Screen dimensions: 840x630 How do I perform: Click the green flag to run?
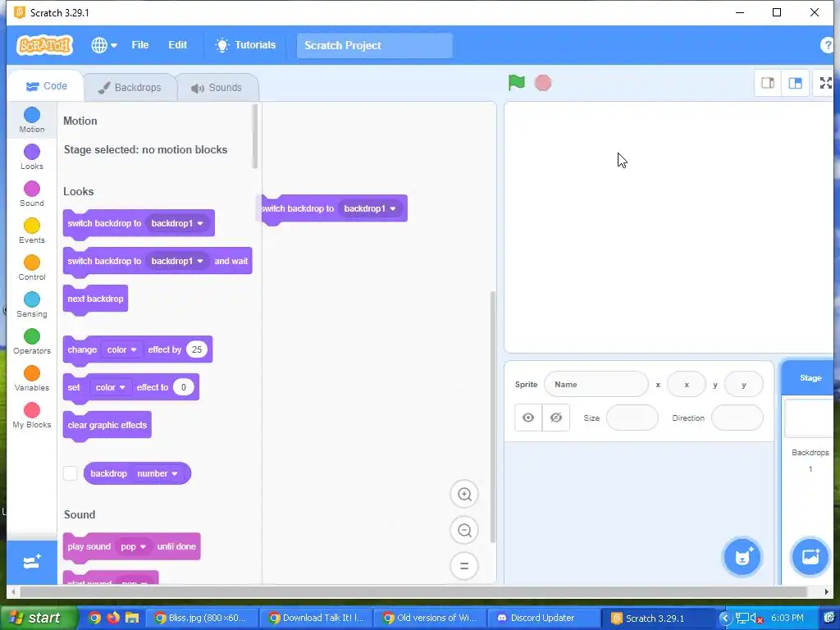click(517, 83)
